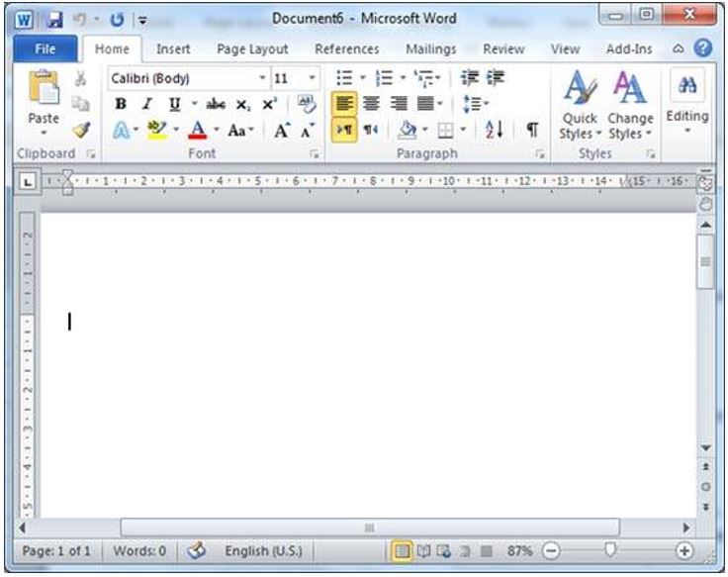
Task: Align text right
Action: coord(399,104)
